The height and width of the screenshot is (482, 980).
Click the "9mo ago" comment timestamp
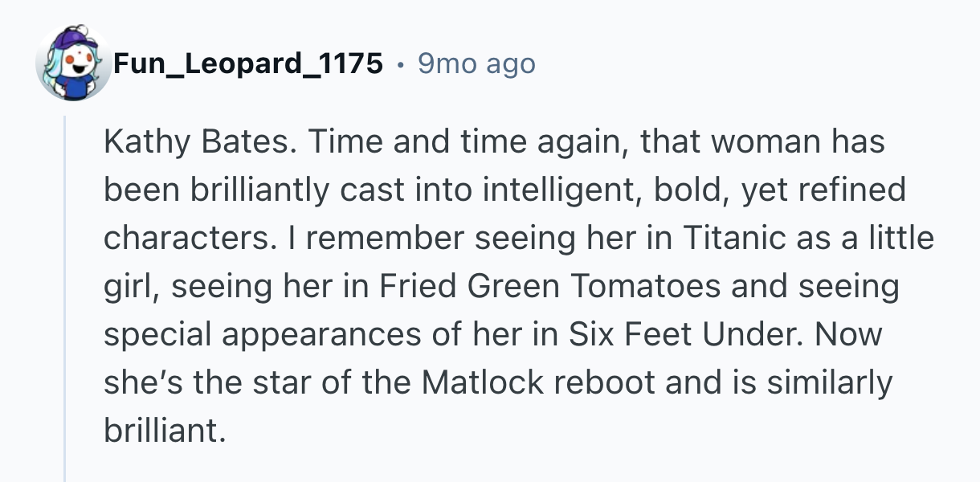[476, 63]
